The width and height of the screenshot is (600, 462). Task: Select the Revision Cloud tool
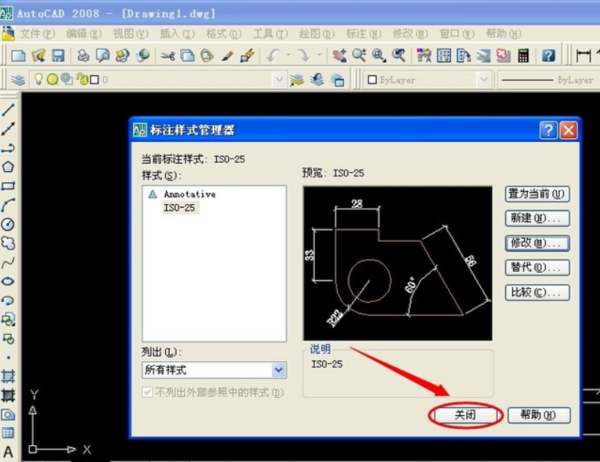[x=8, y=243]
